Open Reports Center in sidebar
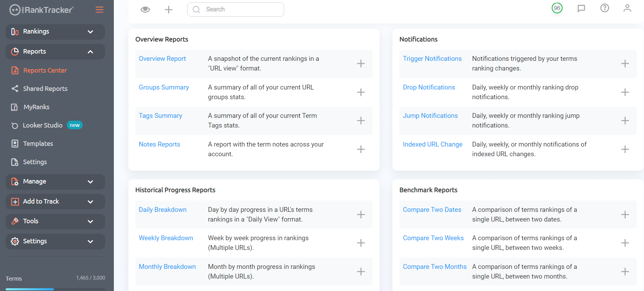The image size is (644, 291). coord(45,71)
